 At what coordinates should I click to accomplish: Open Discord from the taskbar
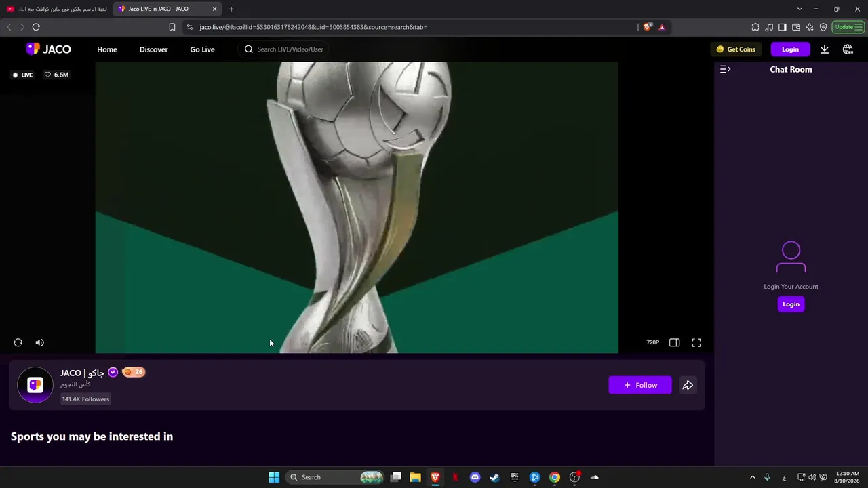[x=475, y=477]
